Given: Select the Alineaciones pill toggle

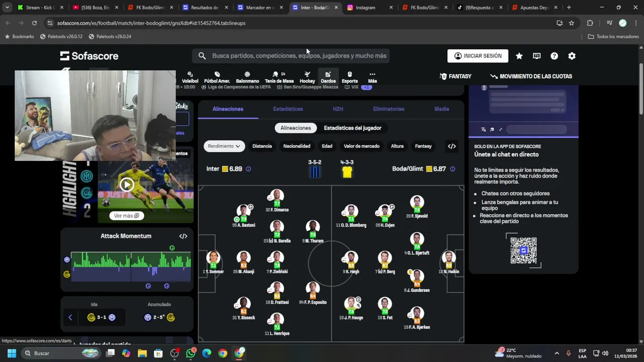Looking at the screenshot, I should click(295, 128).
